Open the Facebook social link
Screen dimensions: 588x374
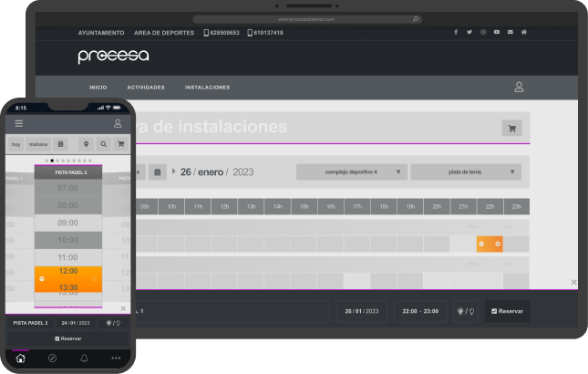click(x=456, y=32)
